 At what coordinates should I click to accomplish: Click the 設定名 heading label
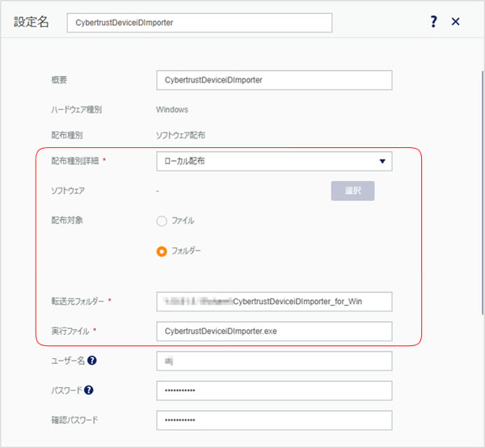[32, 22]
